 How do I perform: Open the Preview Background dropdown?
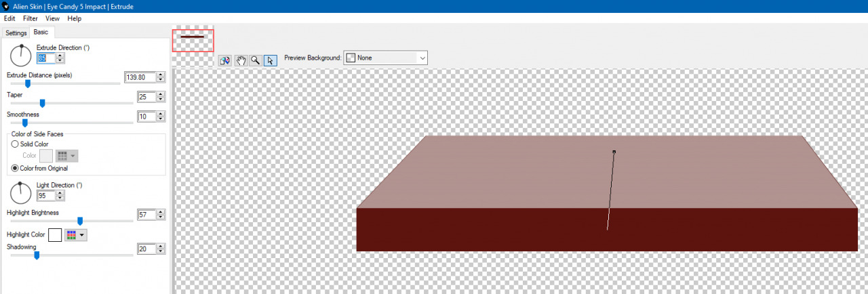click(385, 58)
